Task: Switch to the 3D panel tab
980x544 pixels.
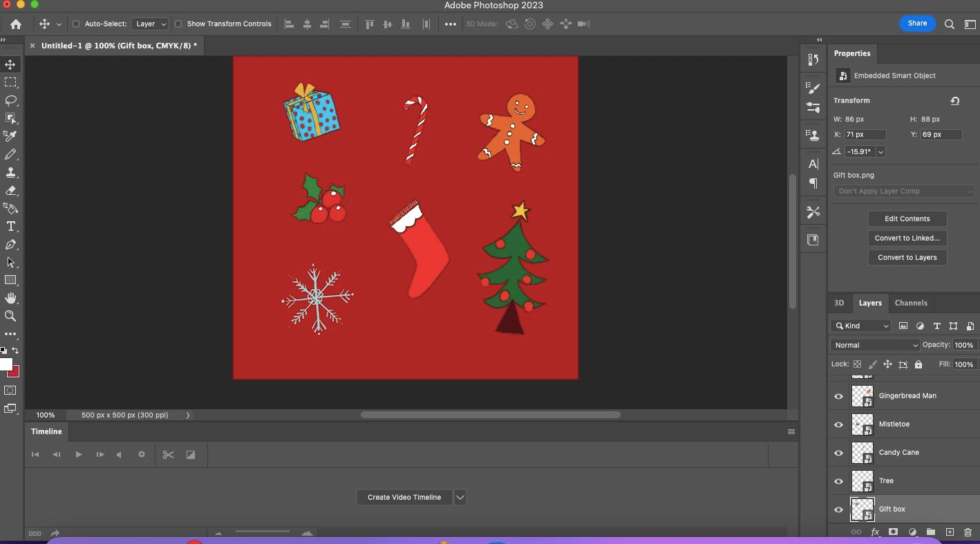Action: pyautogui.click(x=839, y=303)
